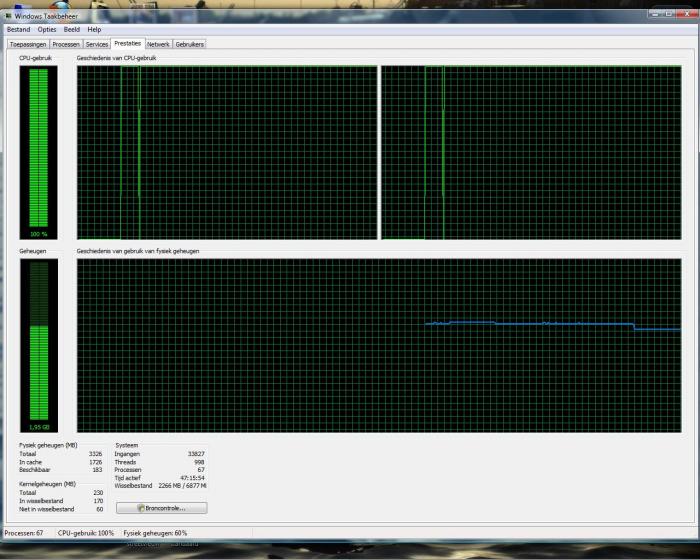Close the Windows Taakbeheer window
The width and height of the screenshot is (700, 560).
click(x=687, y=14)
